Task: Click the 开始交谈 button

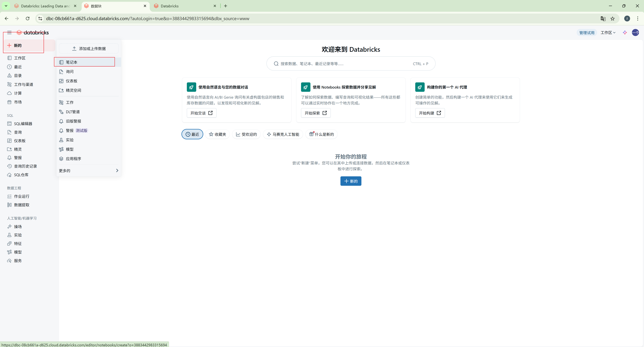Action: (x=201, y=113)
